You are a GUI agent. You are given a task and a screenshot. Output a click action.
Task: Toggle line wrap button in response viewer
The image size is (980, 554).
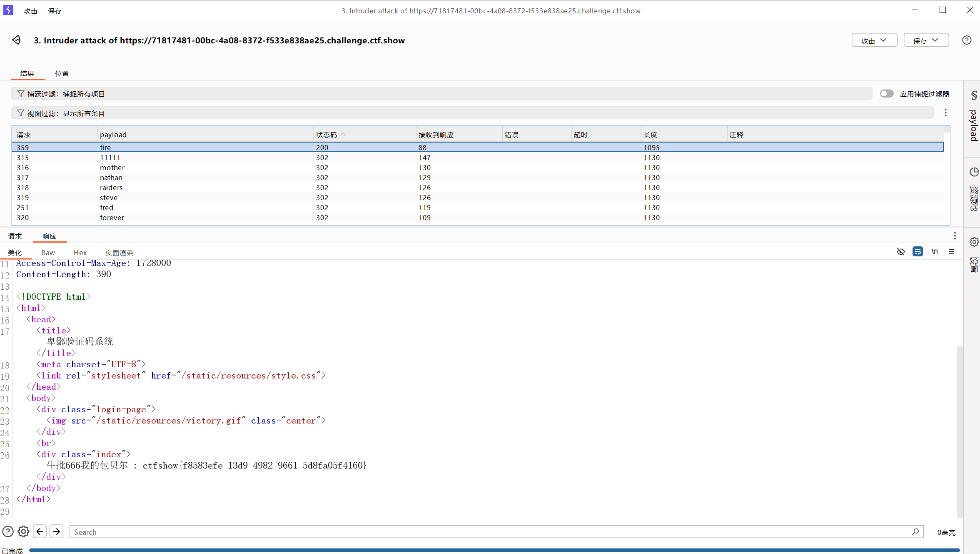(918, 252)
